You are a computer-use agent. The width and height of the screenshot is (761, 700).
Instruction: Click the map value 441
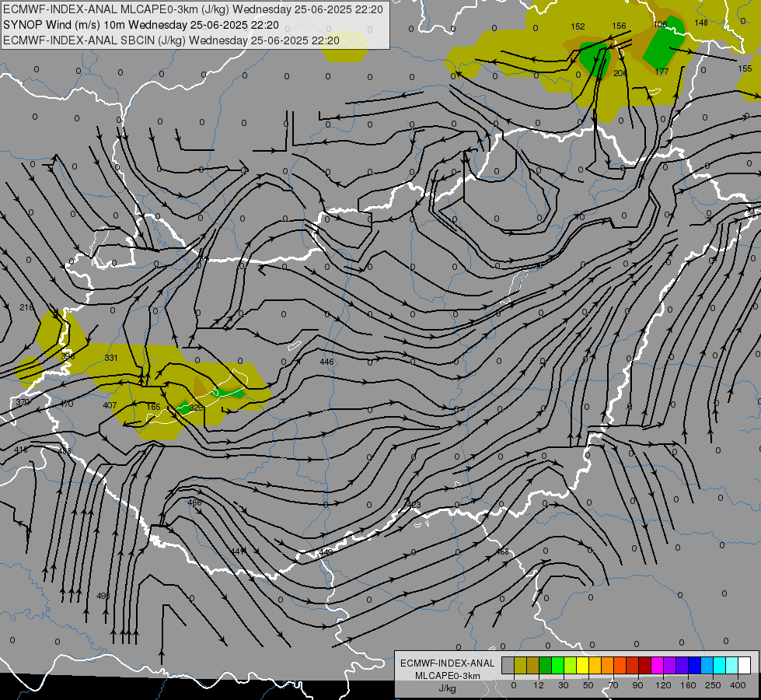click(x=237, y=551)
